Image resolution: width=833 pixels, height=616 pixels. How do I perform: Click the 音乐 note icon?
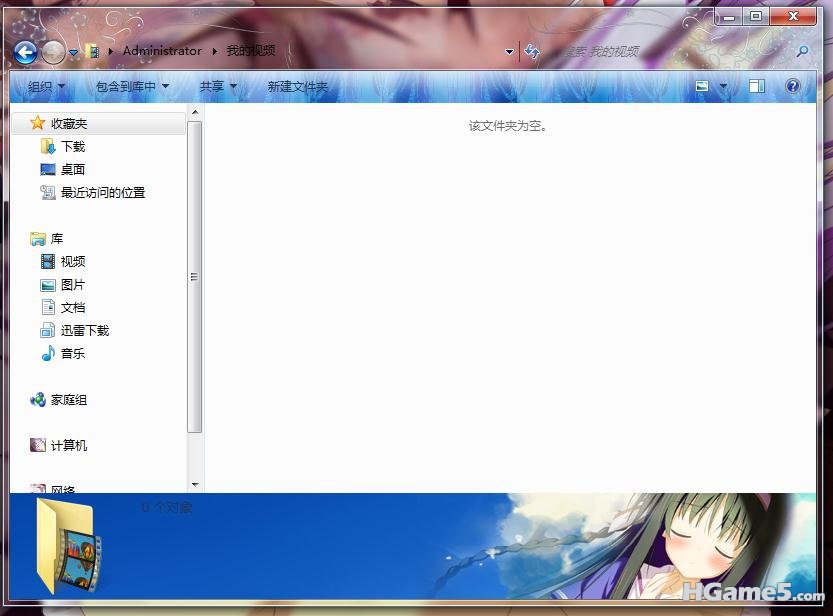pos(48,353)
